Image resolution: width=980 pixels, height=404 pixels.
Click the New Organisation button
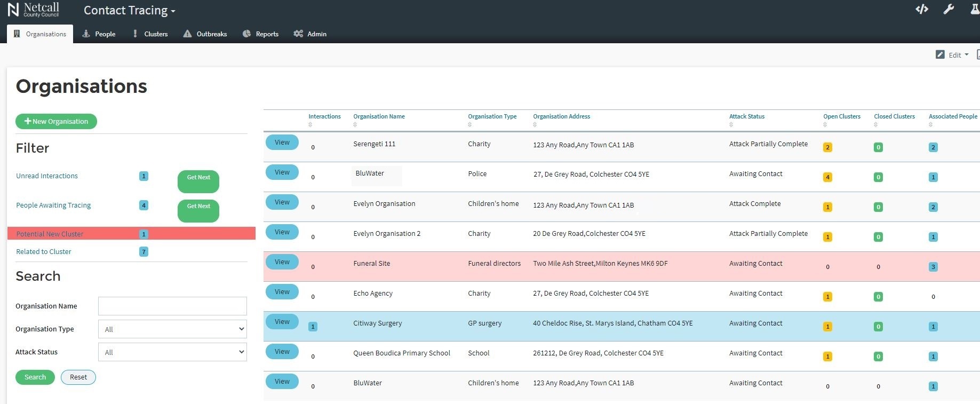click(56, 122)
